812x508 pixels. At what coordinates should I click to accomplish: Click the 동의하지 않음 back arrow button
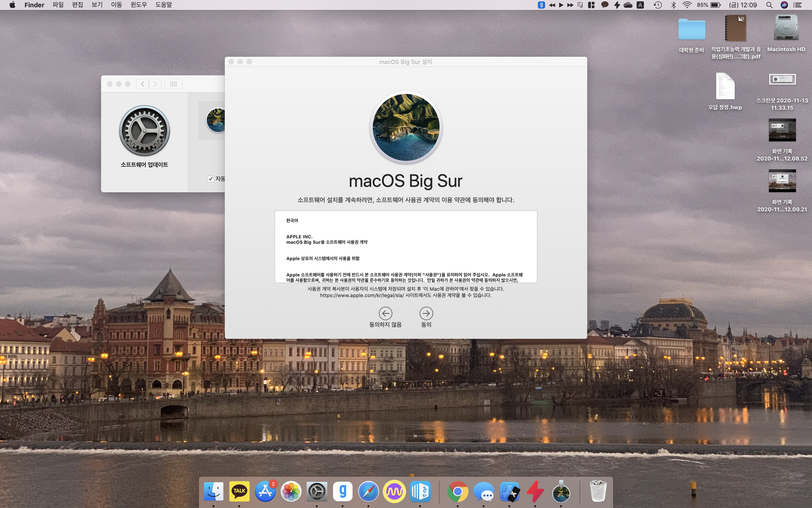click(x=385, y=313)
